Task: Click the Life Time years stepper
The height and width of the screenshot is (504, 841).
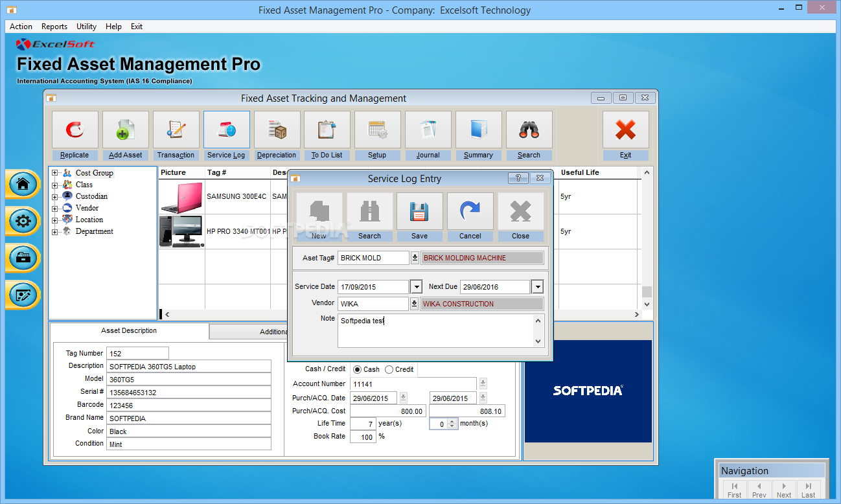Action: [362, 424]
